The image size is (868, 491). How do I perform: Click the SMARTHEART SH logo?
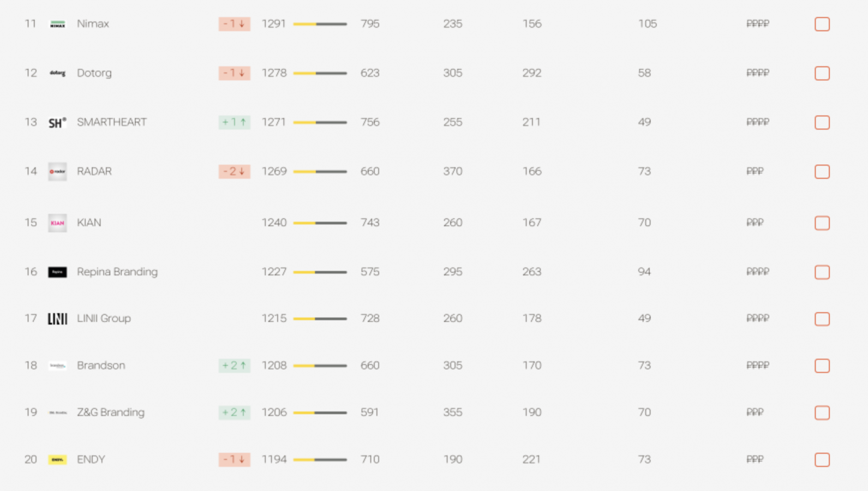[x=57, y=123]
